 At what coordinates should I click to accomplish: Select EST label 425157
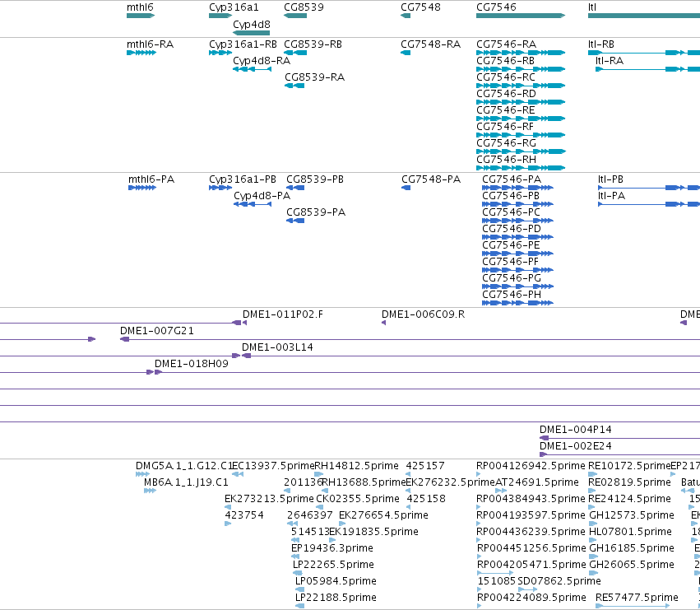coord(425,466)
